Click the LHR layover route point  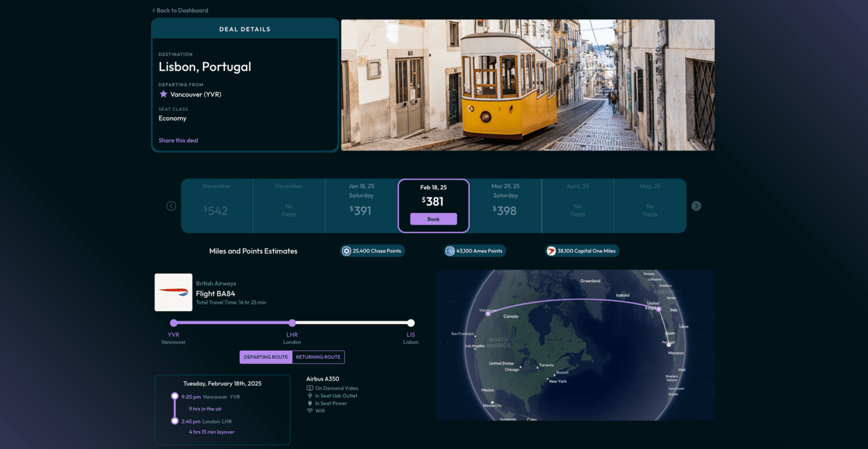[x=292, y=323]
